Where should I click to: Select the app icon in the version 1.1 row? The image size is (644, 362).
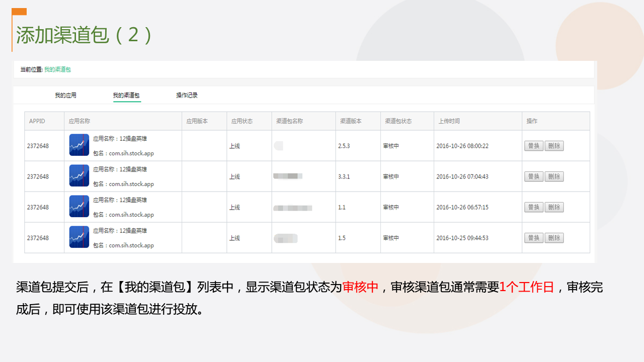click(79, 206)
